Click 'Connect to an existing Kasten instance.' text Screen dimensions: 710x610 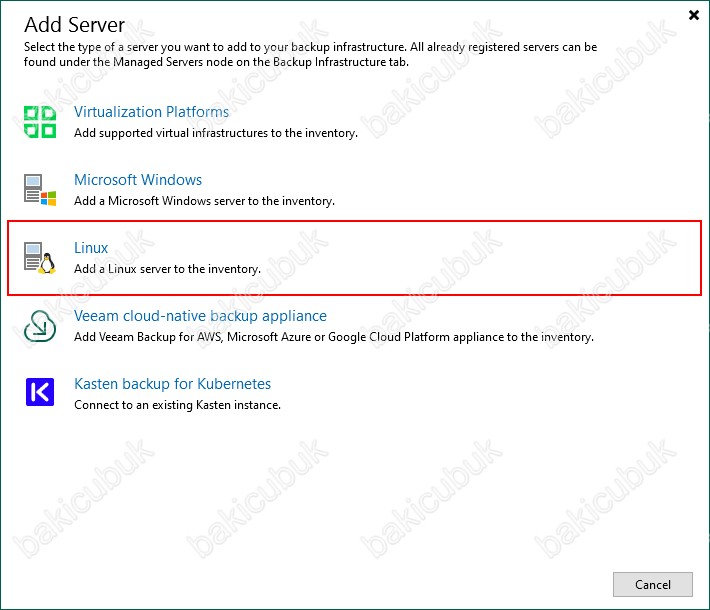pyautogui.click(x=177, y=405)
